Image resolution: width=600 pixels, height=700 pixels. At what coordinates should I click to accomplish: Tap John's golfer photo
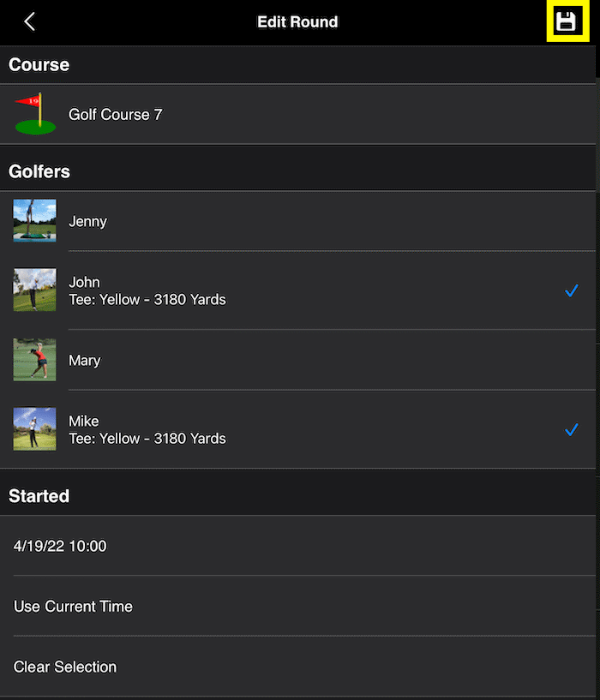(35, 290)
